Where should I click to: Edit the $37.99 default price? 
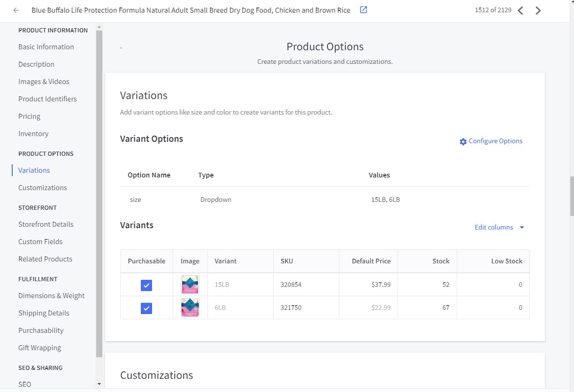368,284
